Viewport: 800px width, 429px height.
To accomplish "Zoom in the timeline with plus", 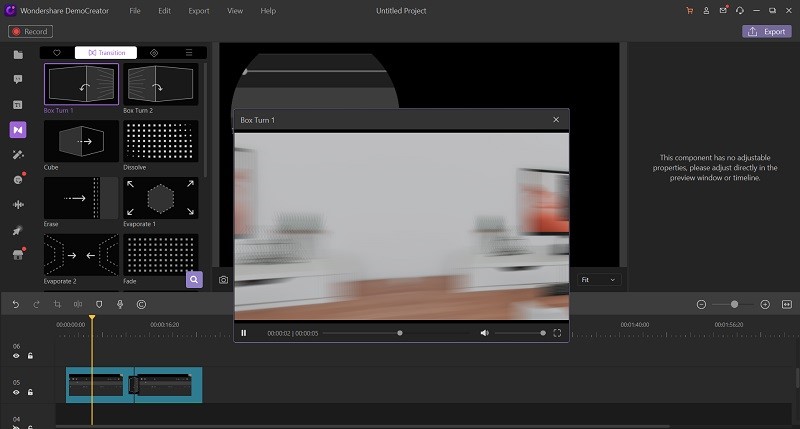I will tap(765, 305).
